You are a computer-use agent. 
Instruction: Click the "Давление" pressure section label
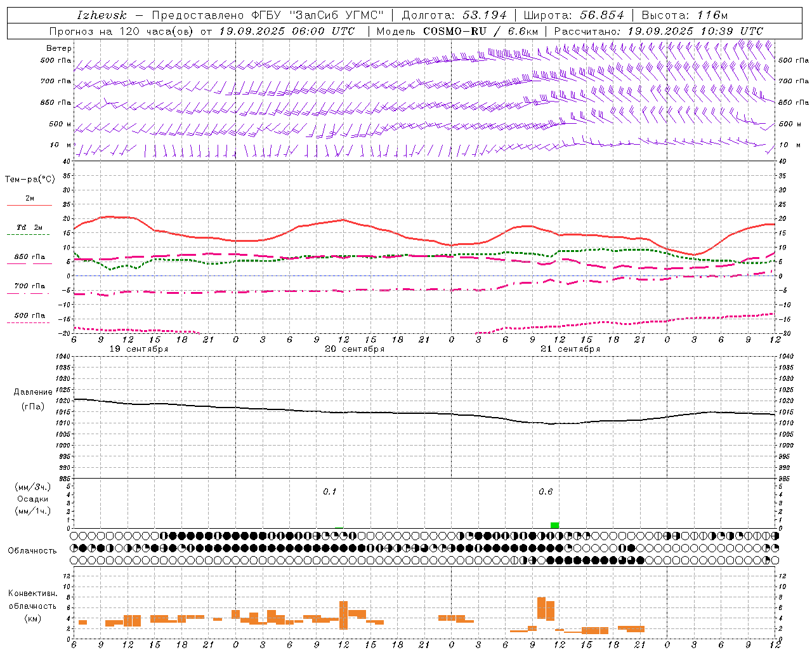click(x=33, y=392)
